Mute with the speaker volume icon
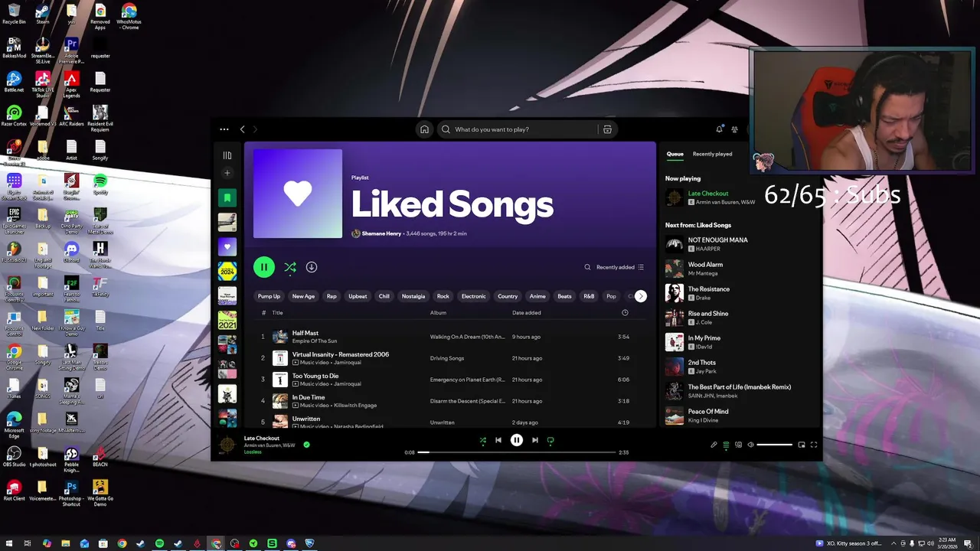 point(750,445)
